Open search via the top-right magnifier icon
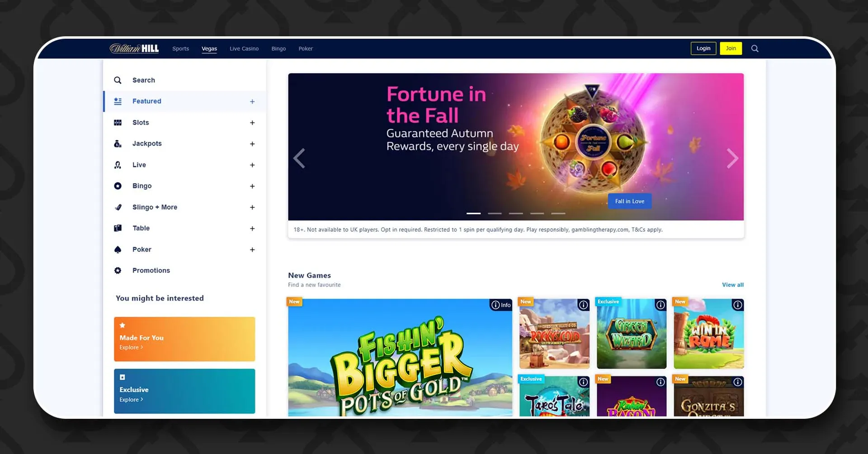Screen dimensions: 868x454 755,48
